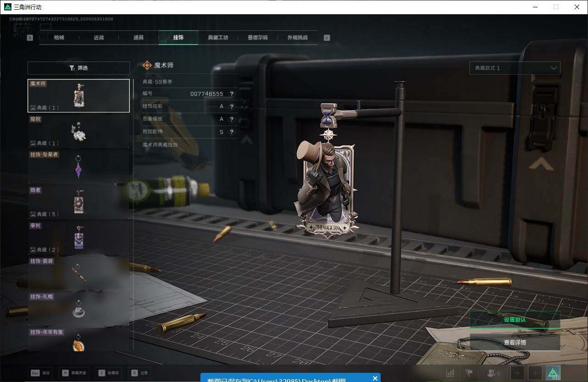
Task: Click the Esc 返回 back button
Action: coord(40,373)
